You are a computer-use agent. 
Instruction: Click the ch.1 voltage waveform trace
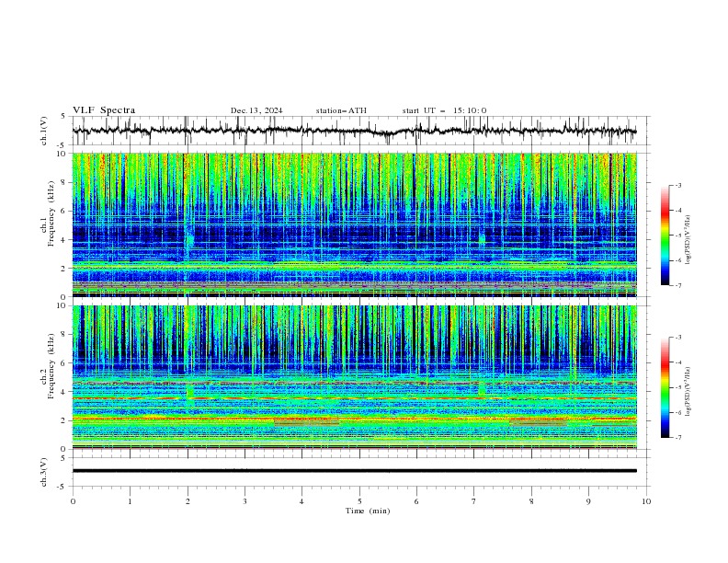[x=354, y=131]
